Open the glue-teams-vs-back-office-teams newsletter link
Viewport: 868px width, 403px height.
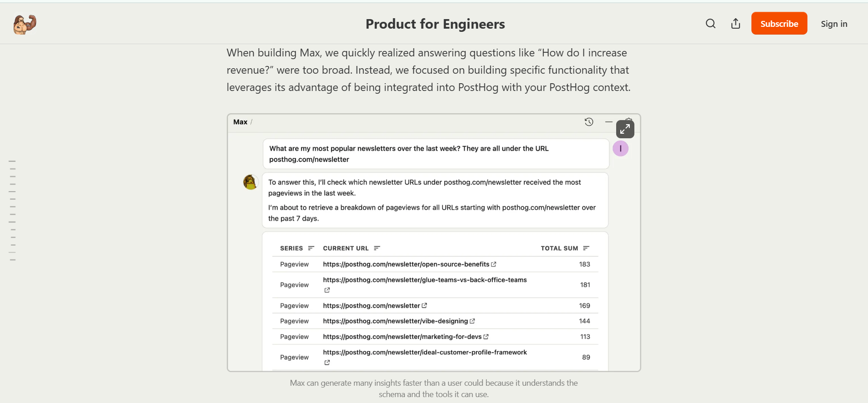tap(424, 279)
